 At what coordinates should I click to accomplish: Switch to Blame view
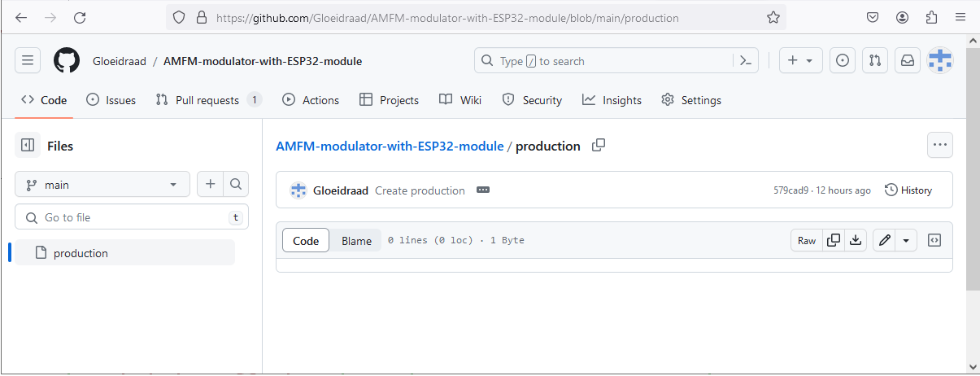(x=356, y=240)
